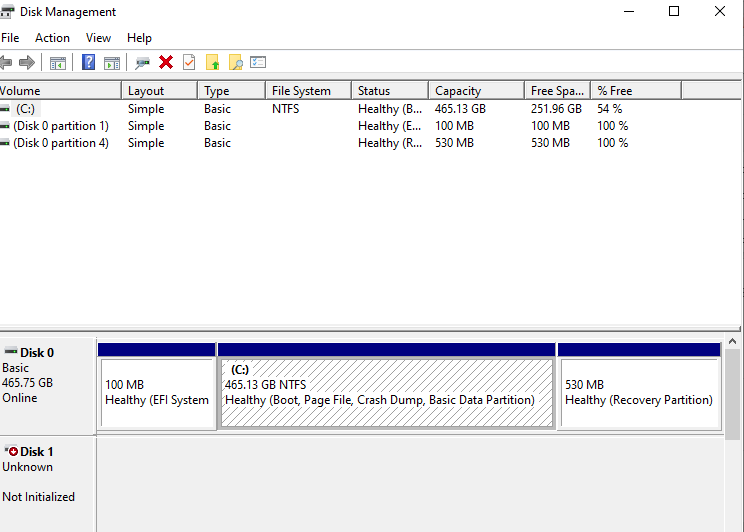Screen dimensions: 744x532
Task: Click the Properties checkmark page icon
Action: pos(189,63)
